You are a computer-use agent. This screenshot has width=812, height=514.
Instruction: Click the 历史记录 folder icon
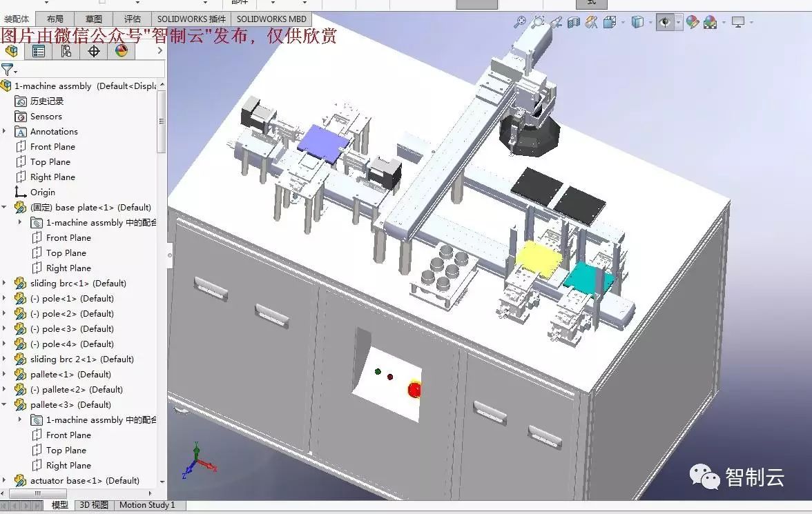click(21, 101)
